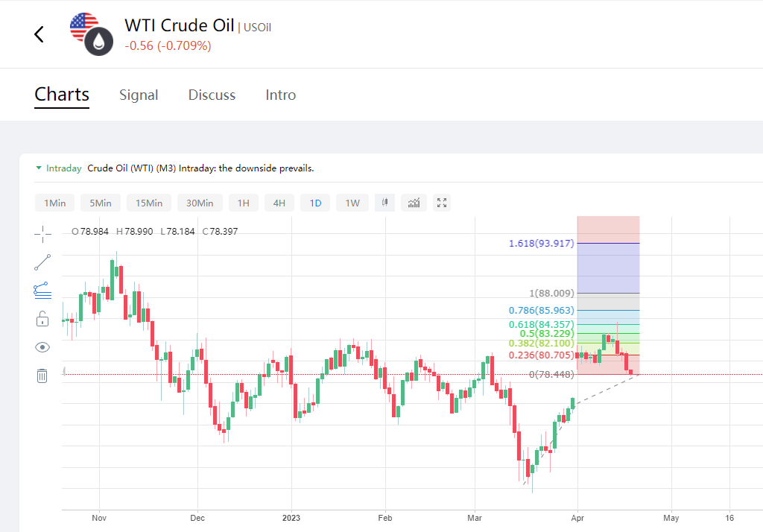Set chart interval to 15Min
Image resolution: width=763 pixels, height=532 pixels.
click(x=149, y=203)
